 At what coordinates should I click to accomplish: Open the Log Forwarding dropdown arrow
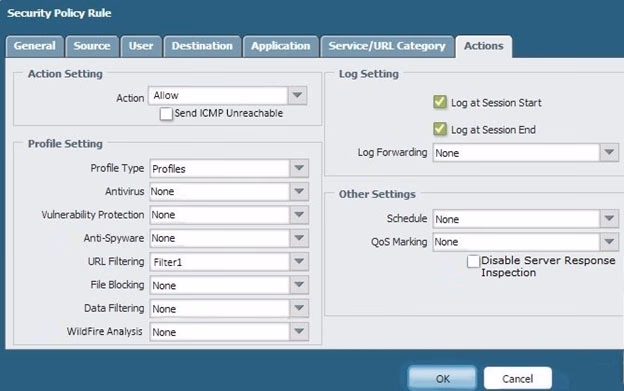pyautogui.click(x=609, y=152)
